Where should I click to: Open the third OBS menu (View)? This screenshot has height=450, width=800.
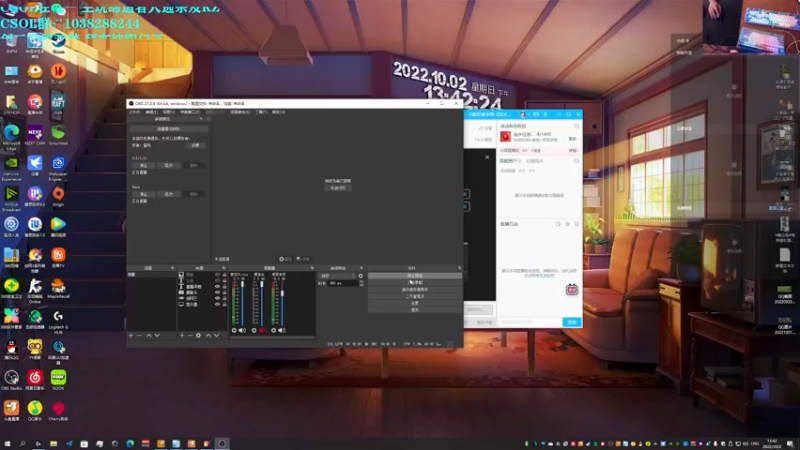point(169,112)
